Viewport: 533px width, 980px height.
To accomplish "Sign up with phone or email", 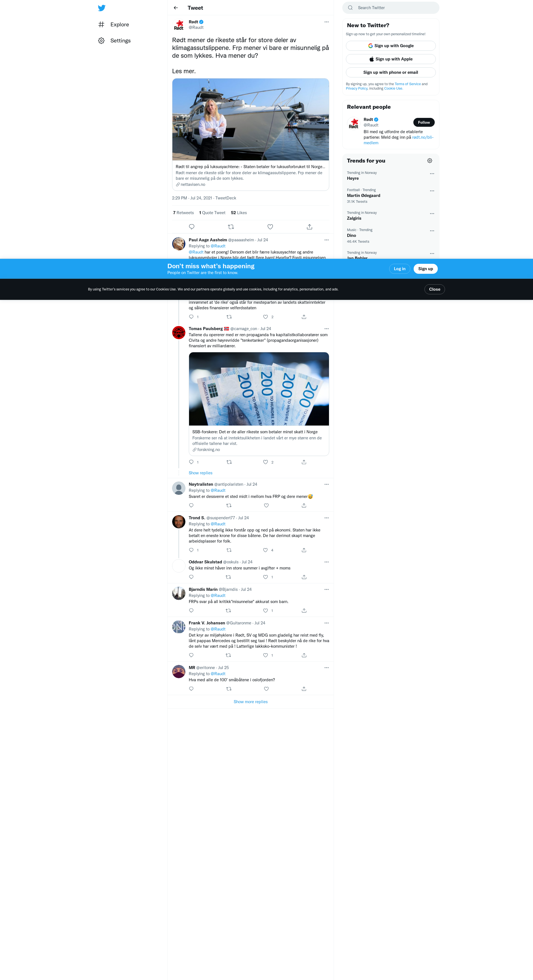I will [391, 72].
